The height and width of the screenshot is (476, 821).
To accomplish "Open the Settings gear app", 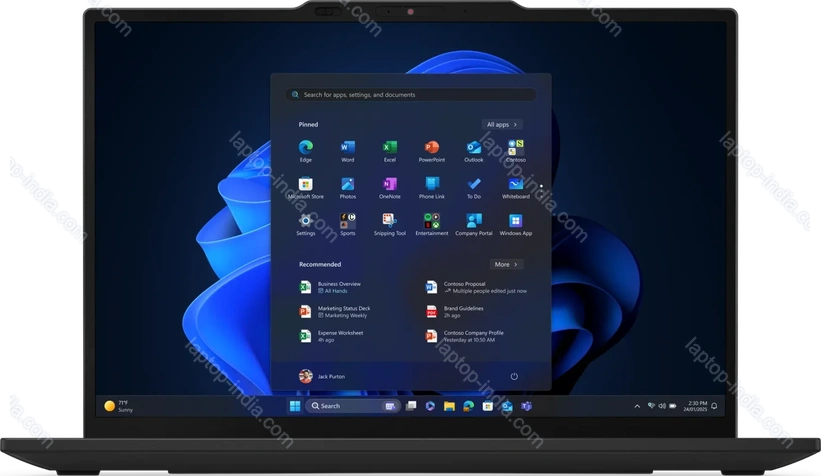I will point(305,220).
